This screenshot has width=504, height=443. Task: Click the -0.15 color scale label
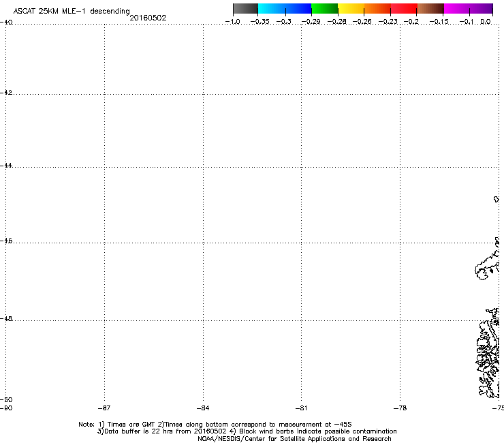[x=439, y=22]
